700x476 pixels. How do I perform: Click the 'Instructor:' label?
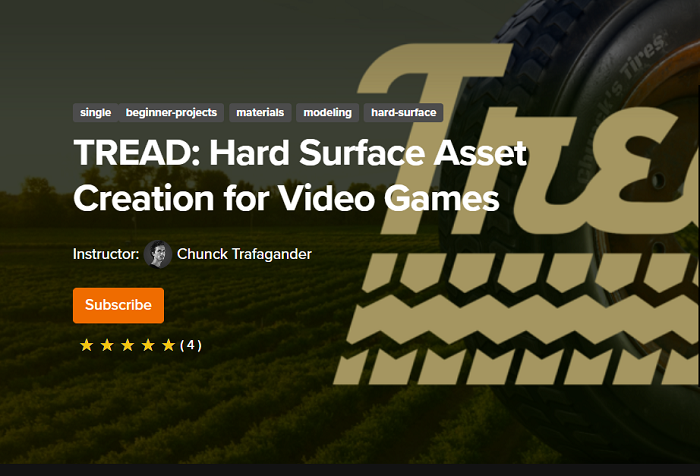[106, 254]
